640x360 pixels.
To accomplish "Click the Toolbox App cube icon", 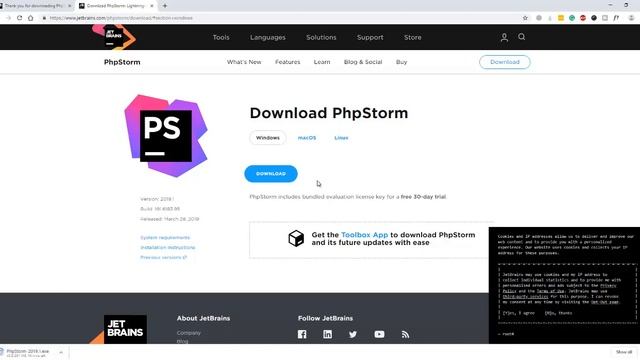I will (x=296, y=238).
